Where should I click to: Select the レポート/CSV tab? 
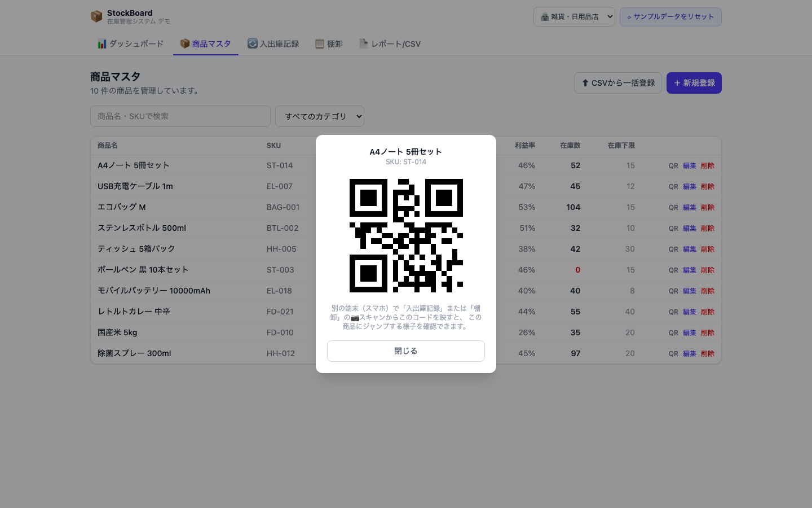pos(390,44)
